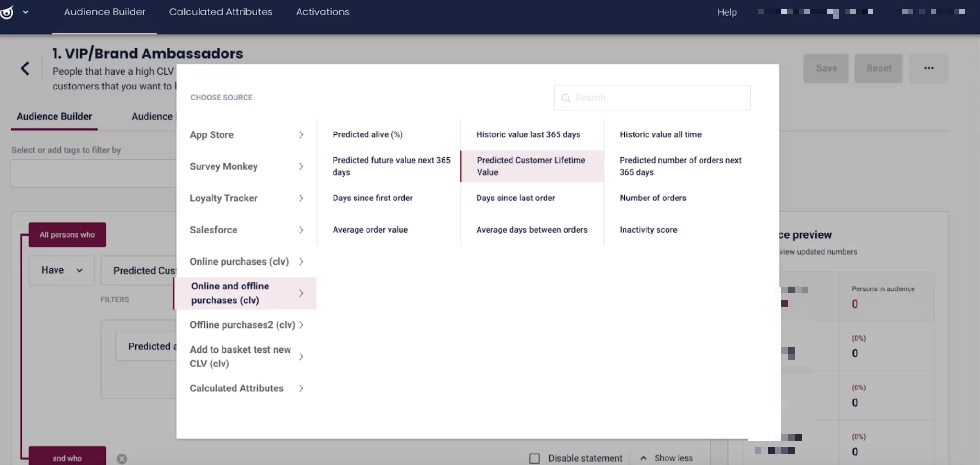Viewport: 980px width, 465px height.
Task: Select Days since first order
Action: pos(372,198)
